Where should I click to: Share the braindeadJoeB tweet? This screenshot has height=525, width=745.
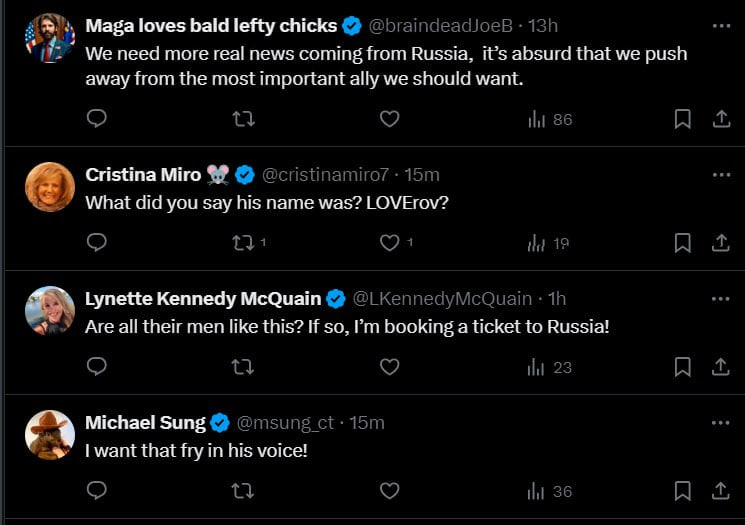(x=720, y=119)
